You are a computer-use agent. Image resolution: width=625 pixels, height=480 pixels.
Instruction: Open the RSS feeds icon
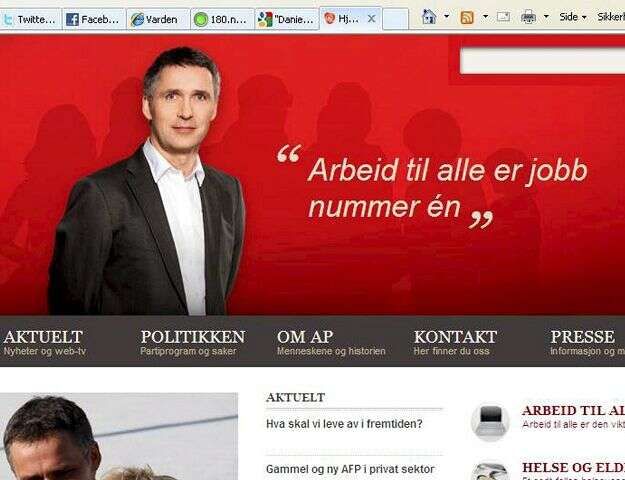tap(467, 18)
